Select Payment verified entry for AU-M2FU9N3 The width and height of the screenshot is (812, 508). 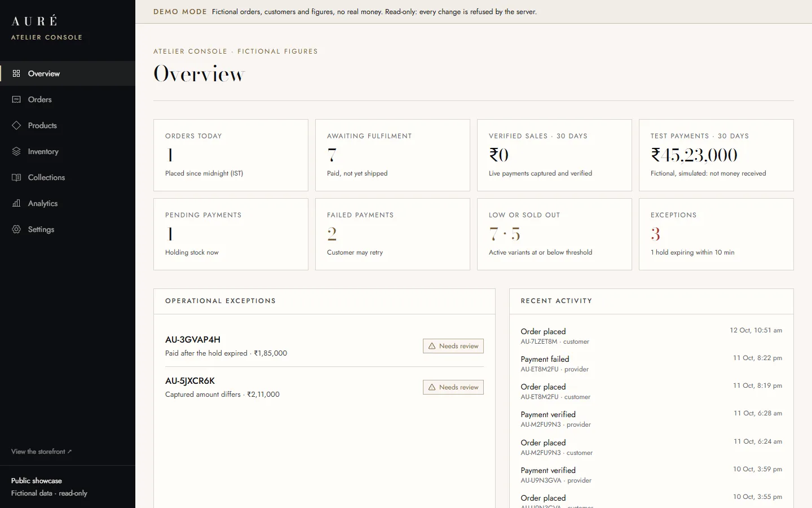pyautogui.click(x=651, y=419)
